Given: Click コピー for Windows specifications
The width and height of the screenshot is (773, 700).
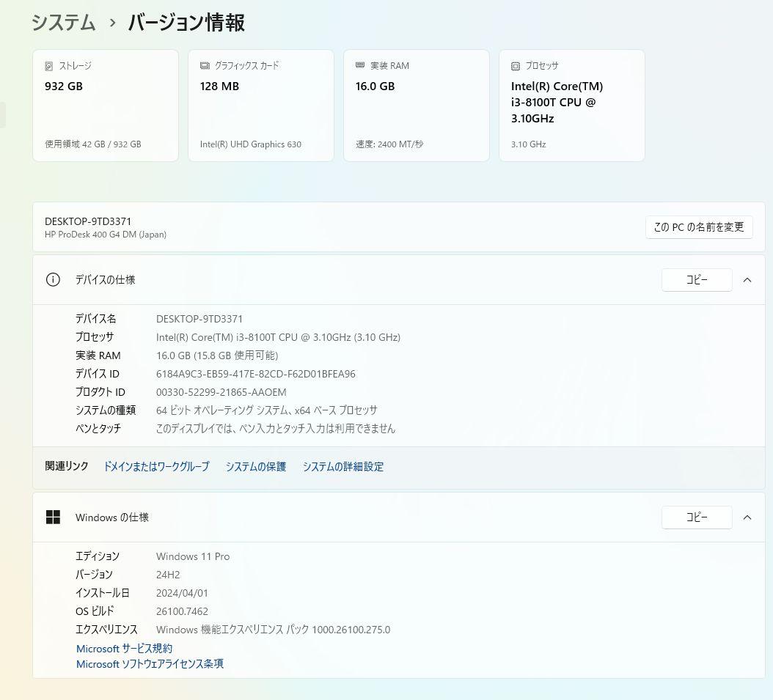Looking at the screenshot, I should [x=697, y=517].
